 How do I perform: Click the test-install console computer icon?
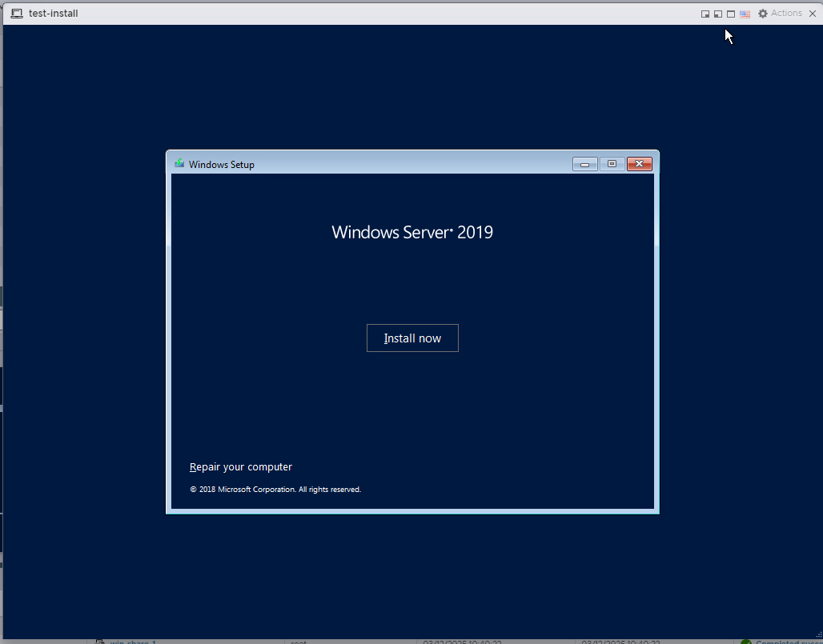[17, 14]
